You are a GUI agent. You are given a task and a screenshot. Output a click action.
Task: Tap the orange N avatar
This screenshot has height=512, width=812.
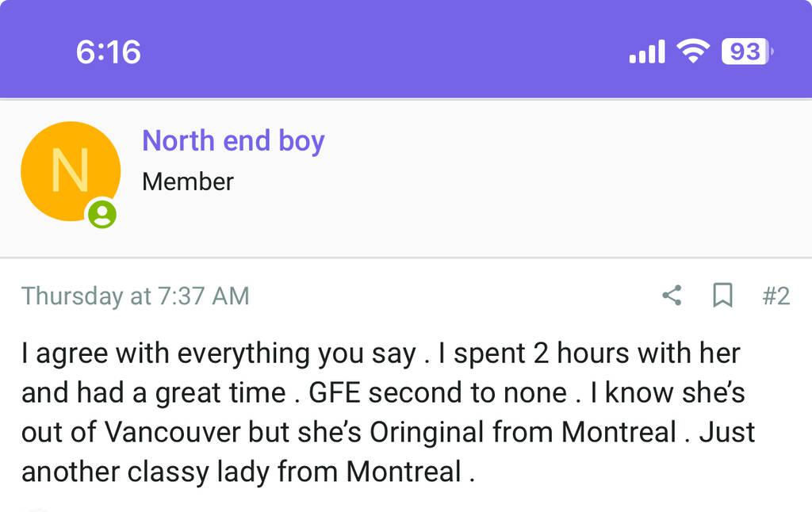(x=70, y=170)
